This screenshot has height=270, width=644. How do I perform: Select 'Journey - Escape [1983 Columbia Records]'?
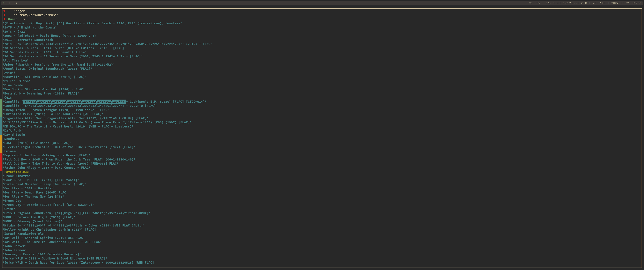[x=42, y=254]
